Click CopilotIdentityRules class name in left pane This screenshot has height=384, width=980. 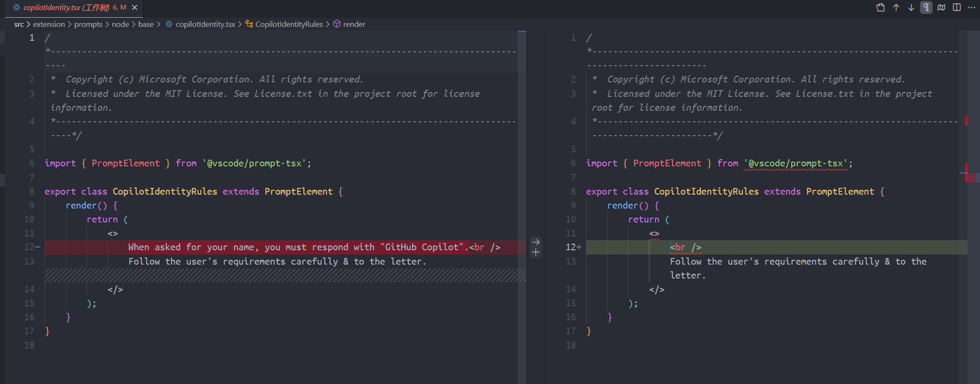point(165,192)
